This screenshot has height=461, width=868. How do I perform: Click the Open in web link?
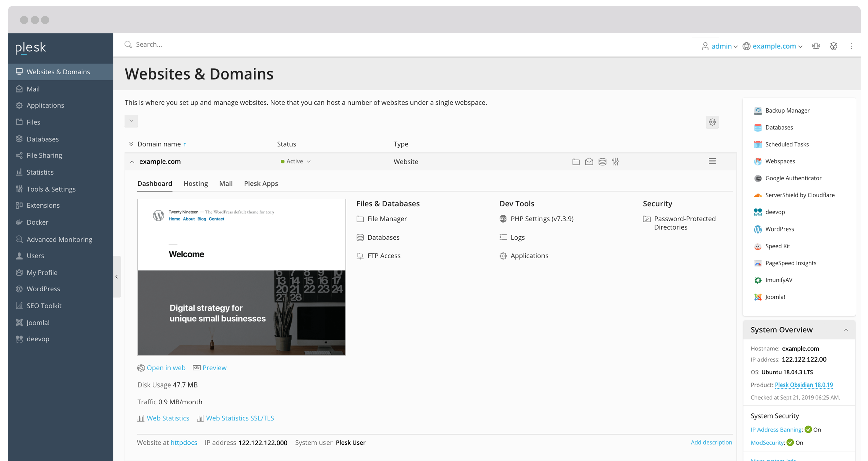(166, 368)
